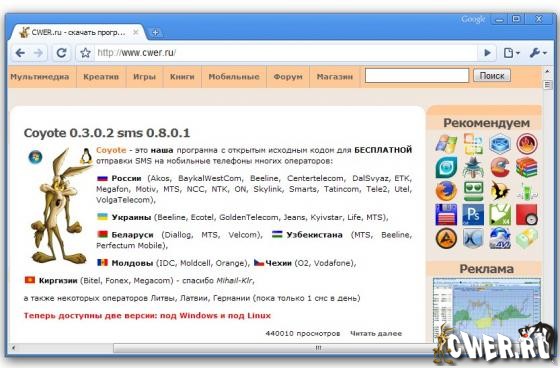The height and width of the screenshot is (368, 560).
Task: Open the Мультимедиа menu item
Action: pos(40,76)
